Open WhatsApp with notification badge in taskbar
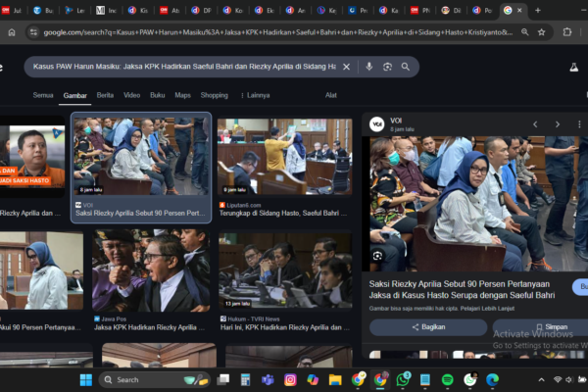 point(403,379)
